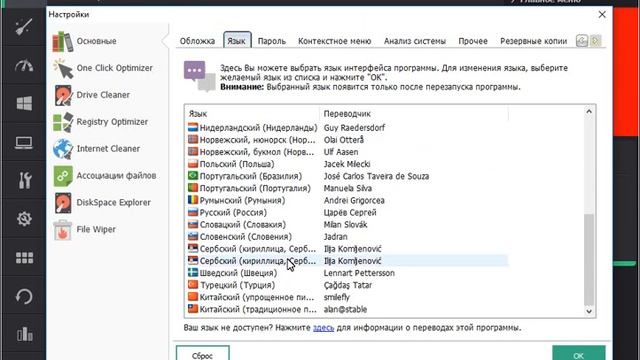Click the language list scroll-up arrow

click(589, 111)
